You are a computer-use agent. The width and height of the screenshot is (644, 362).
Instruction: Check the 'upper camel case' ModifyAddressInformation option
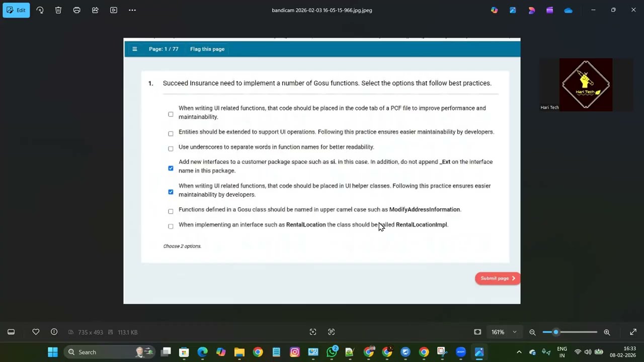[x=171, y=211]
